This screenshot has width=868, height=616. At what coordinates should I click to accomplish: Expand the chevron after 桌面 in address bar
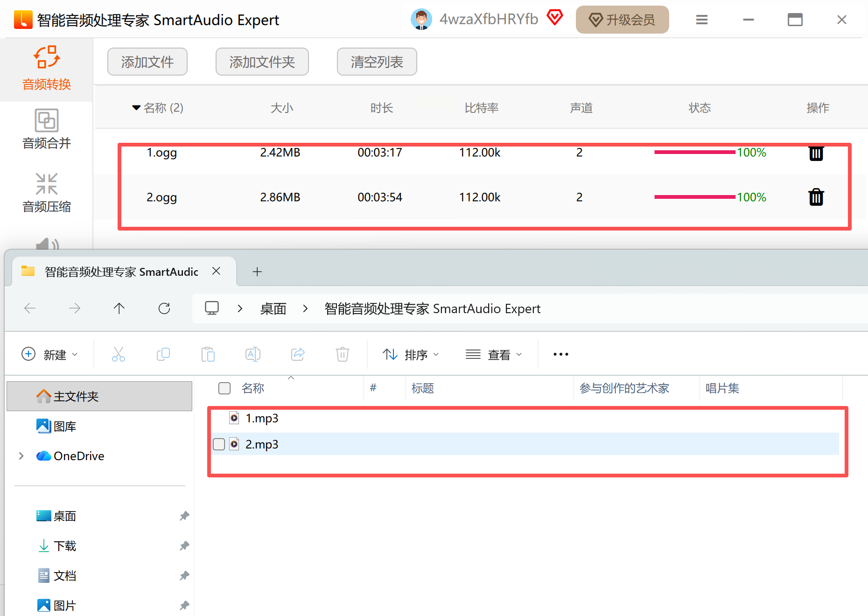coord(305,308)
